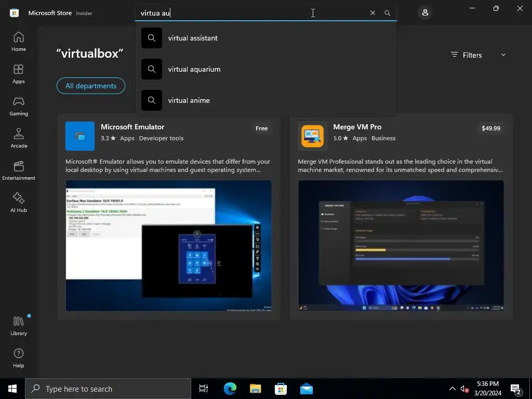Viewport: 532px width, 399px height.
Task: Open the Library in sidebar
Action: pyautogui.click(x=19, y=326)
